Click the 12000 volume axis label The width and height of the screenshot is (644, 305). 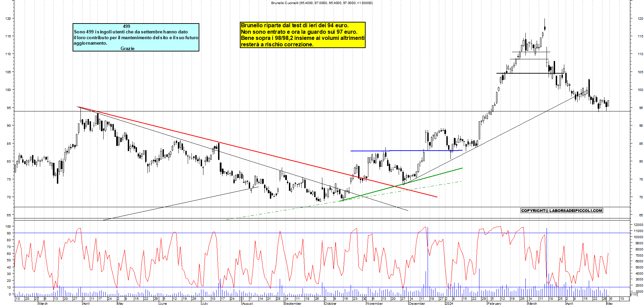[x=638, y=225]
